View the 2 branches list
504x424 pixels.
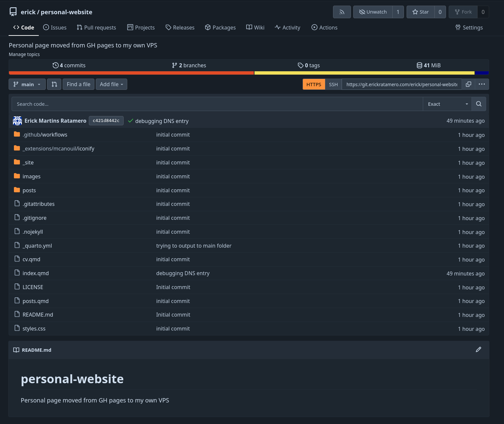(189, 65)
